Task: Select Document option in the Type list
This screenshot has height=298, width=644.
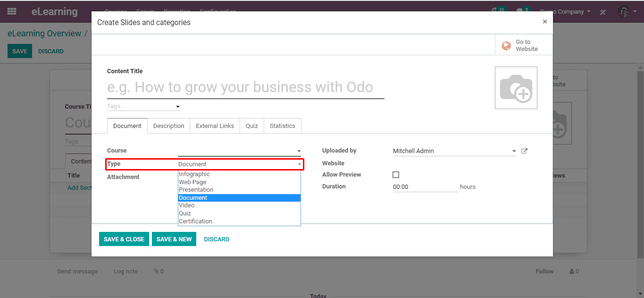Action: 239,198
